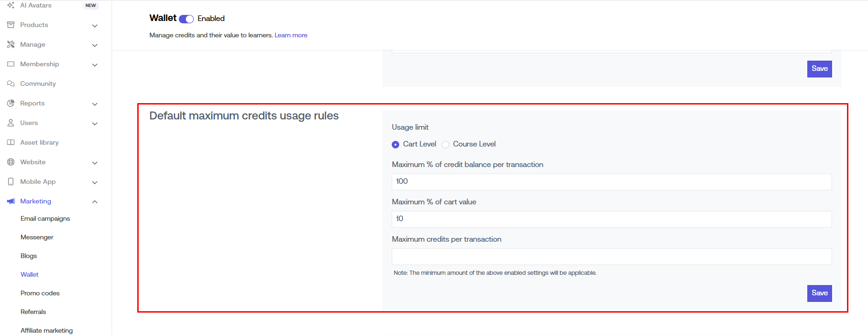Go to Email campaigns page
This screenshot has height=335, width=868.
coord(45,218)
